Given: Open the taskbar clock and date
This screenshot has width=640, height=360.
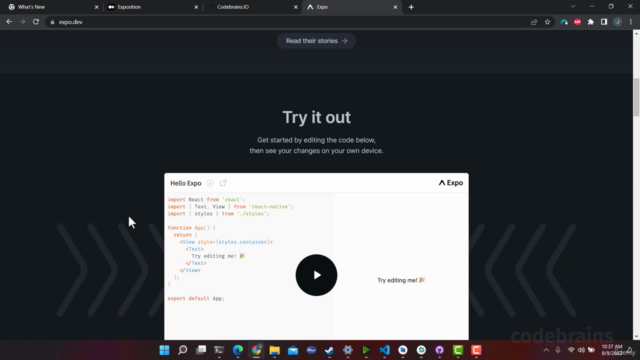Looking at the screenshot, I should [611, 350].
